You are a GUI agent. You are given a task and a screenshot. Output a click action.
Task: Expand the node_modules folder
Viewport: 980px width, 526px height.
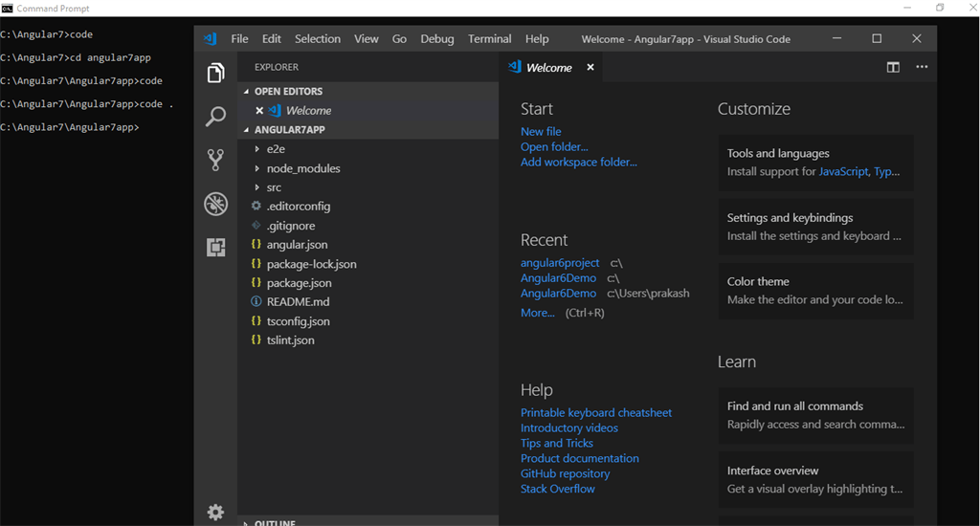pos(256,168)
